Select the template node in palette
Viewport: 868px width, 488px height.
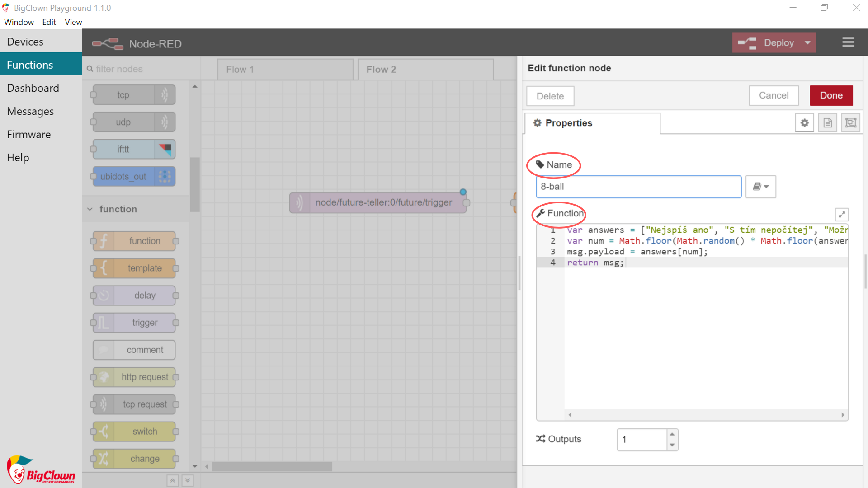coord(134,268)
